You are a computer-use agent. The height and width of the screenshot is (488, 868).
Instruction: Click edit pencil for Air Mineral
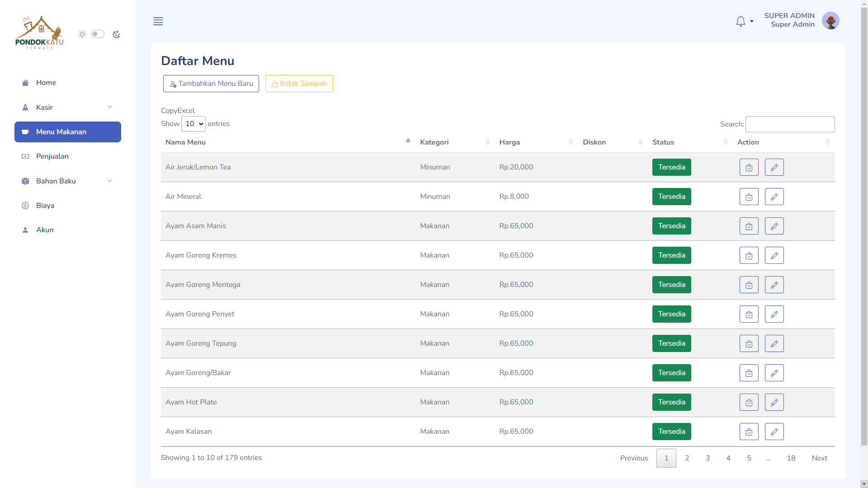point(774,197)
